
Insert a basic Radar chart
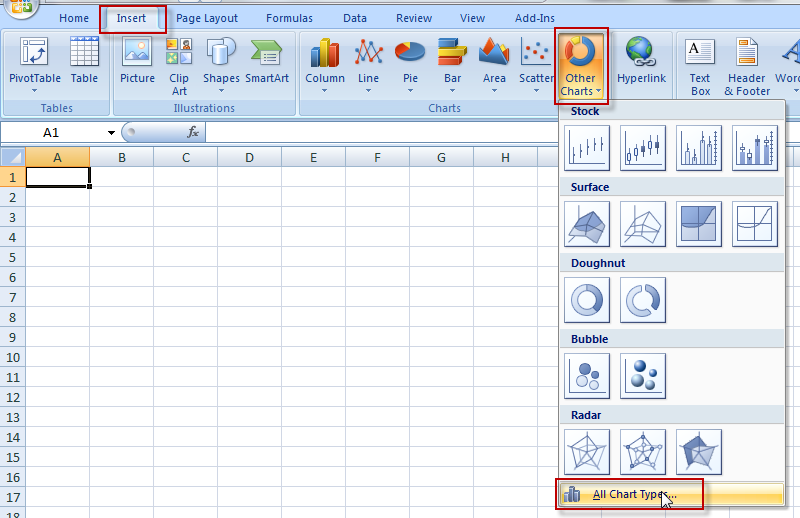click(587, 452)
